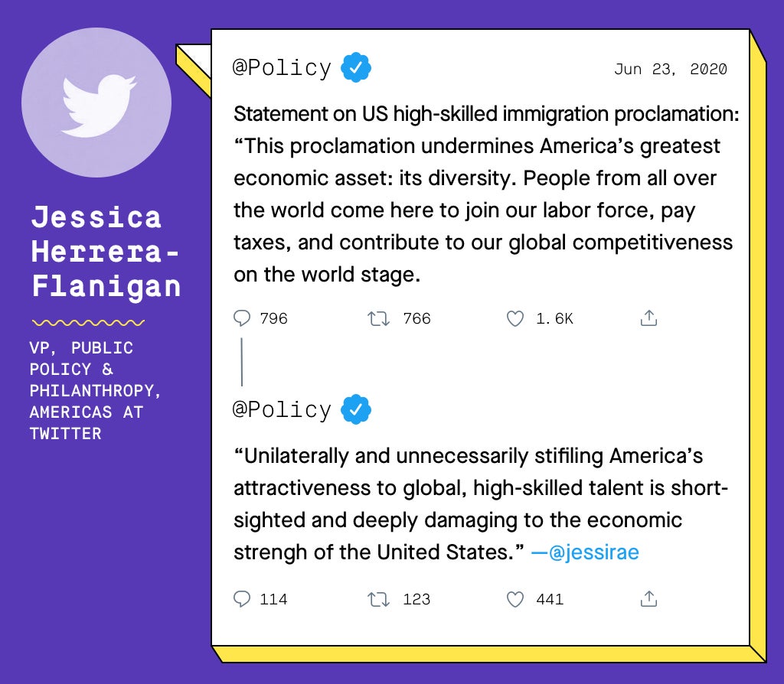784x684 pixels.
Task: Click share icon on the second tweet
Action: (x=648, y=598)
